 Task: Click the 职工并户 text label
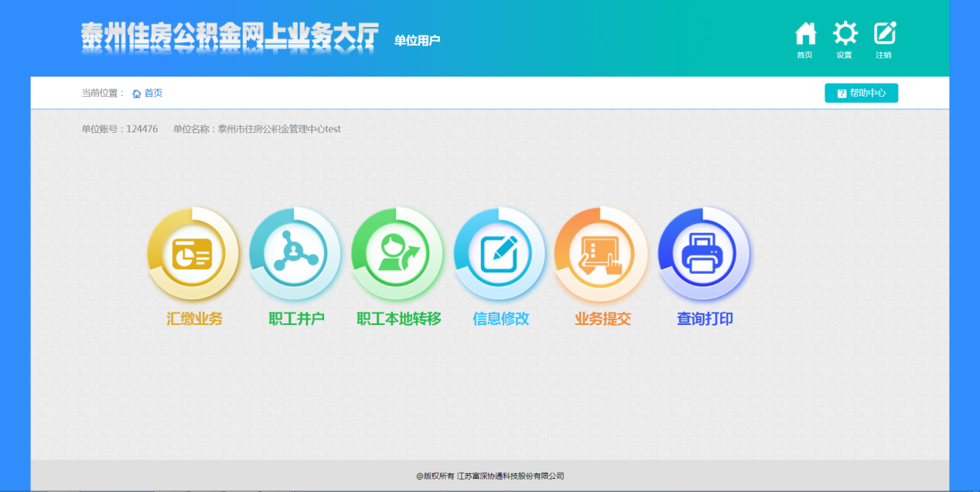tap(296, 319)
